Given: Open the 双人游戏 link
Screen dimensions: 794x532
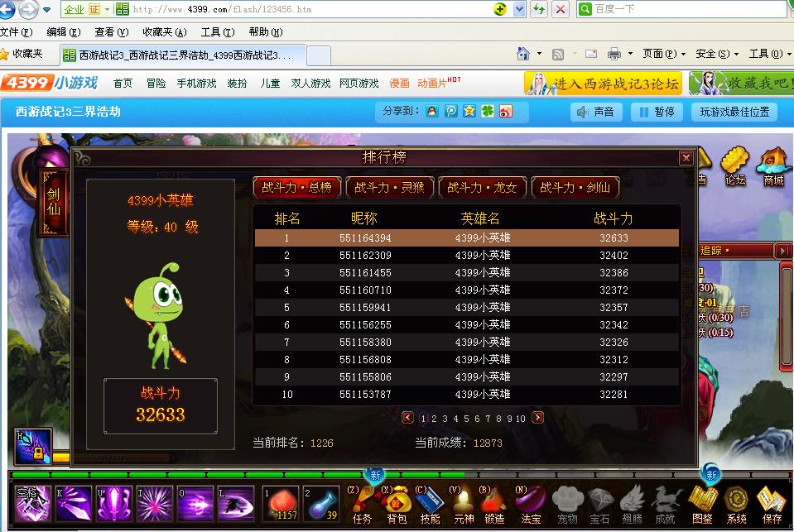Looking at the screenshot, I should [x=311, y=84].
